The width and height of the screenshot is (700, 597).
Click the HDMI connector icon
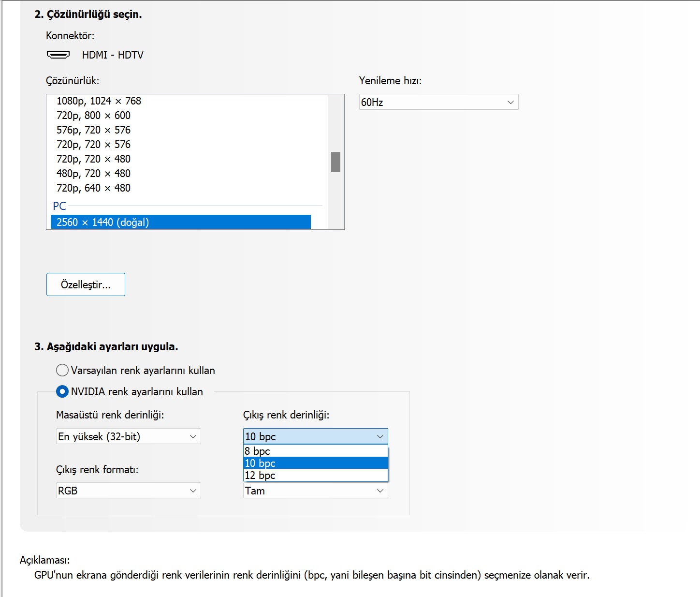(58, 55)
